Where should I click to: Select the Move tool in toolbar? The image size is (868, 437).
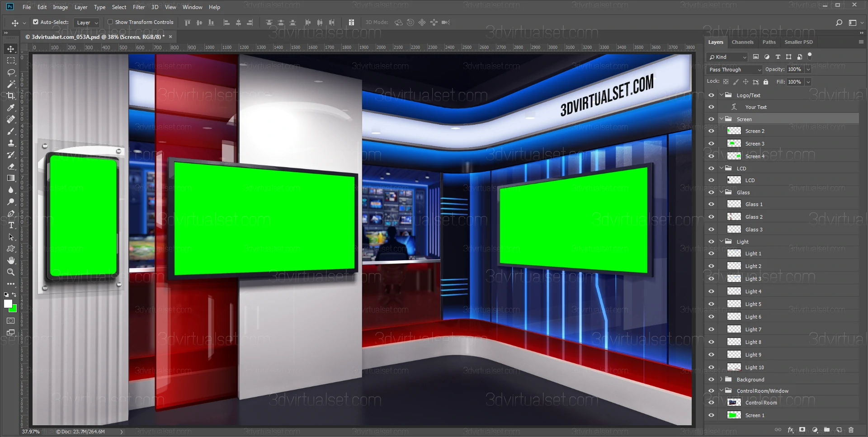pos(11,49)
